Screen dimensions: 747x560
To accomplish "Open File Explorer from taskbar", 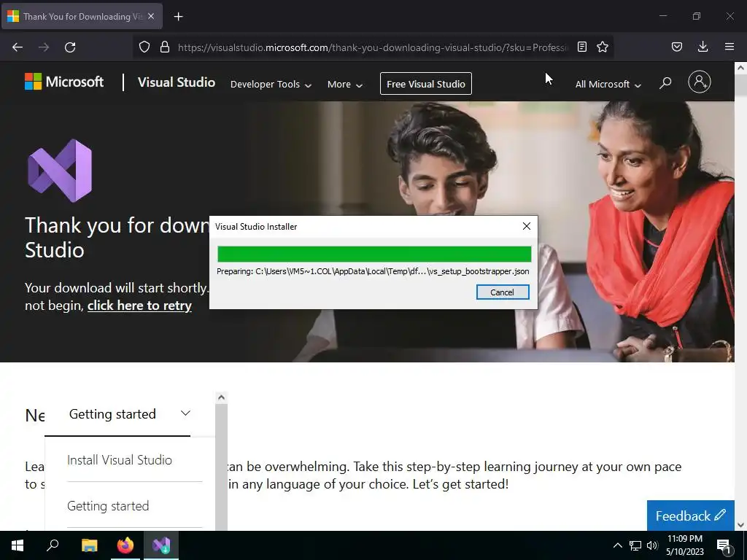I will click(89, 545).
